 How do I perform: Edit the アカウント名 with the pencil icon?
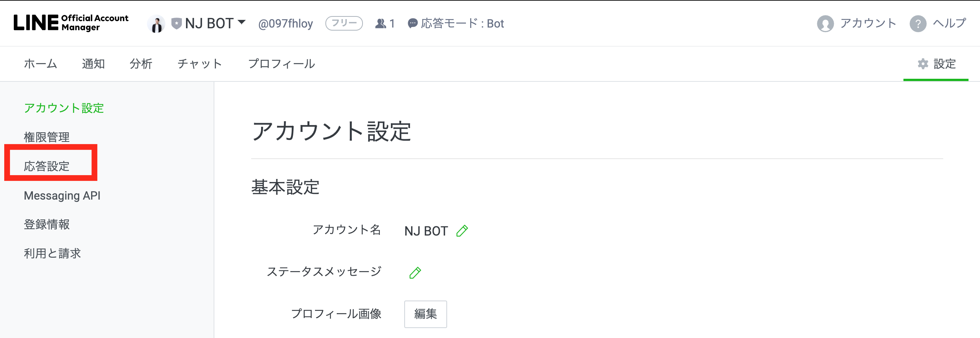[x=462, y=230]
